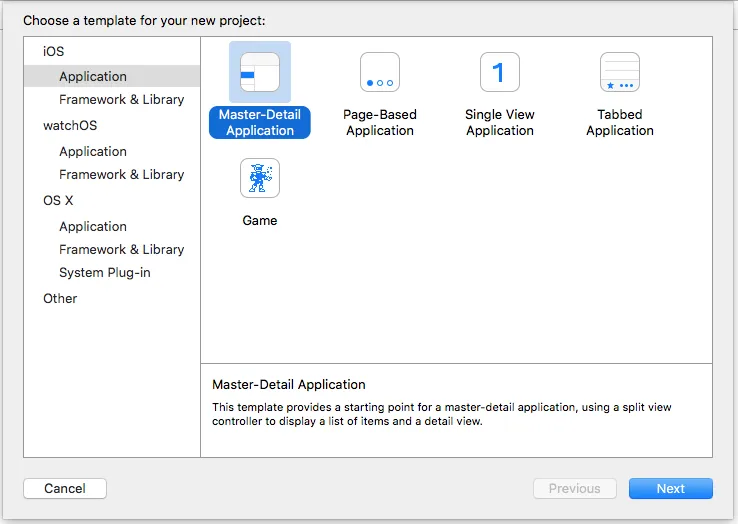Select the Tabbed Application template icon
The image size is (738, 524).
coord(620,72)
